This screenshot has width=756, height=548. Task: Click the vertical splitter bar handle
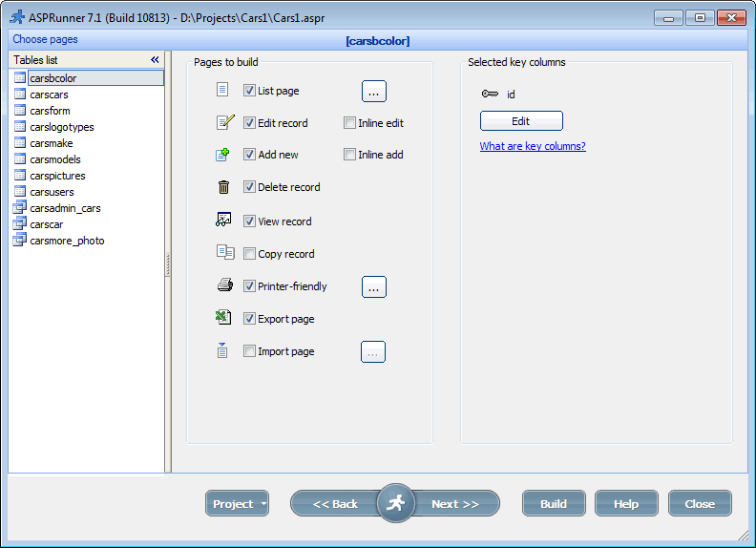[x=168, y=264]
